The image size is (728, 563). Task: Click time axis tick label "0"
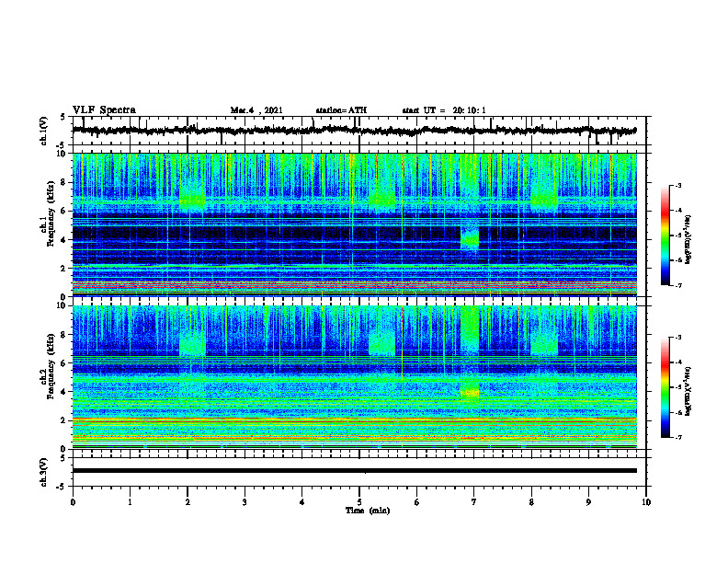coord(73,502)
